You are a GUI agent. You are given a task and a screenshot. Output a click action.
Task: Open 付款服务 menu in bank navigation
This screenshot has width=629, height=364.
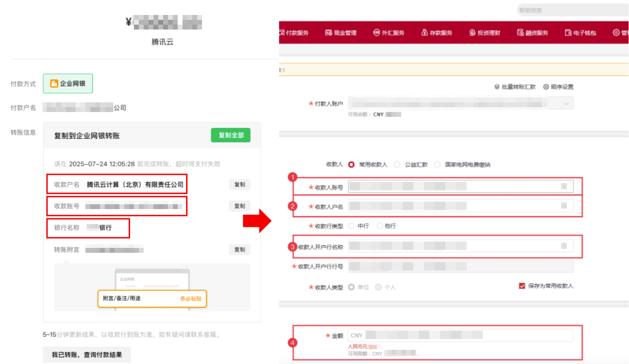click(294, 33)
